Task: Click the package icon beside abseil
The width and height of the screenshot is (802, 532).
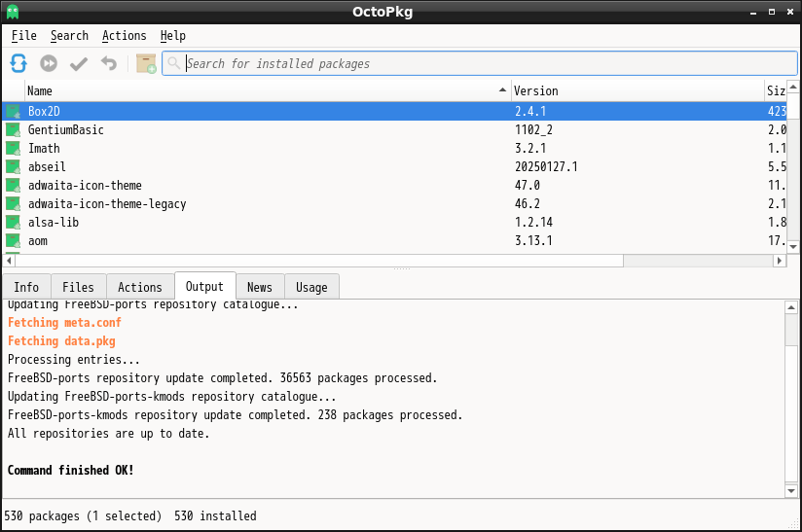Action: [x=13, y=166]
